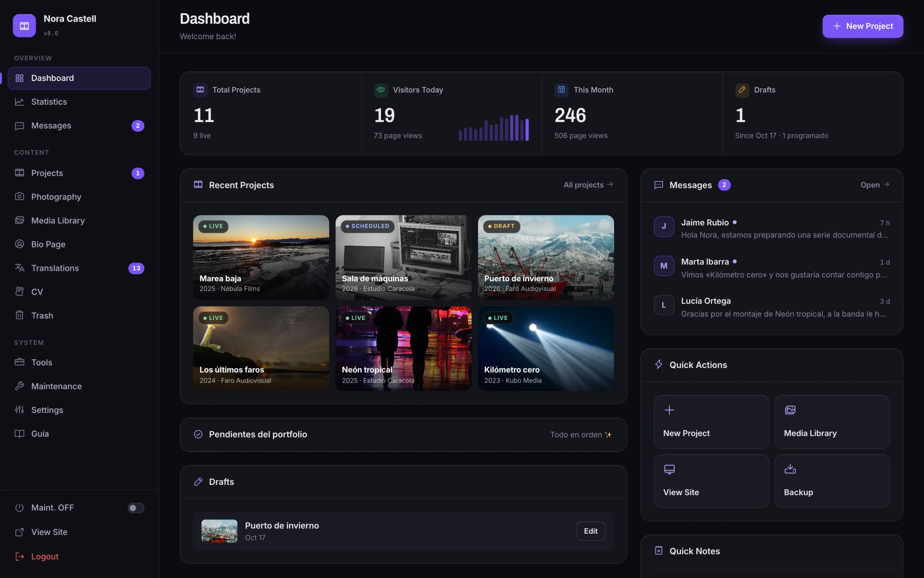This screenshot has height=578, width=924.
Task: Click the Statistics chart icon in sidebar
Action: coord(19,102)
